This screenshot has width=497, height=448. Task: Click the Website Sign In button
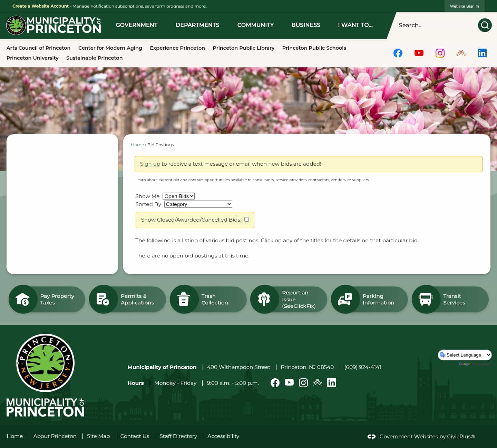[x=464, y=6]
